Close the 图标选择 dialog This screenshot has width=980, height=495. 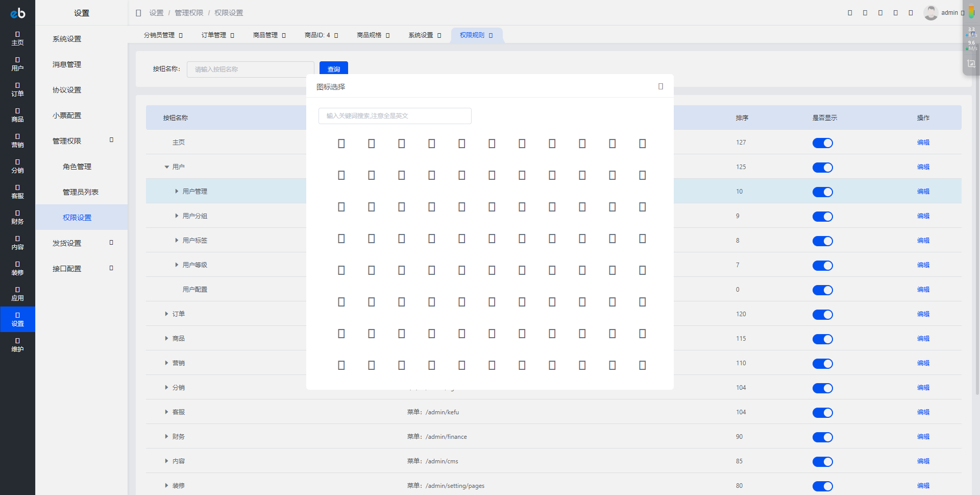(660, 86)
